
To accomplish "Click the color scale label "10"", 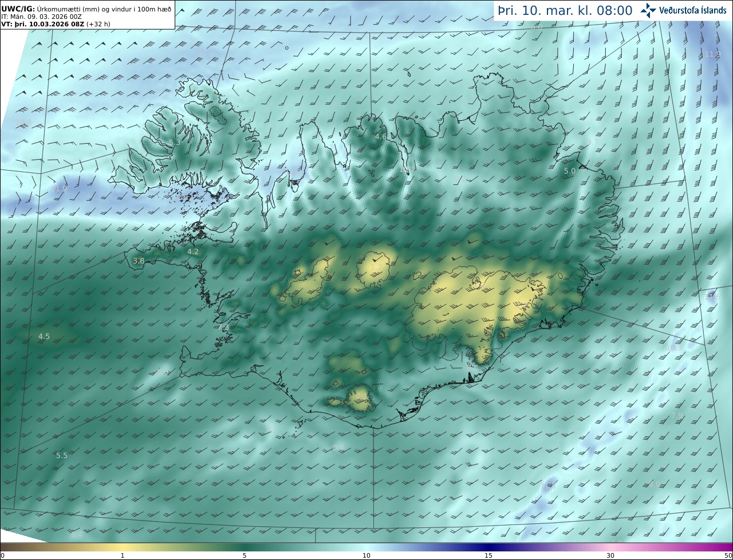I will [x=366, y=555].
